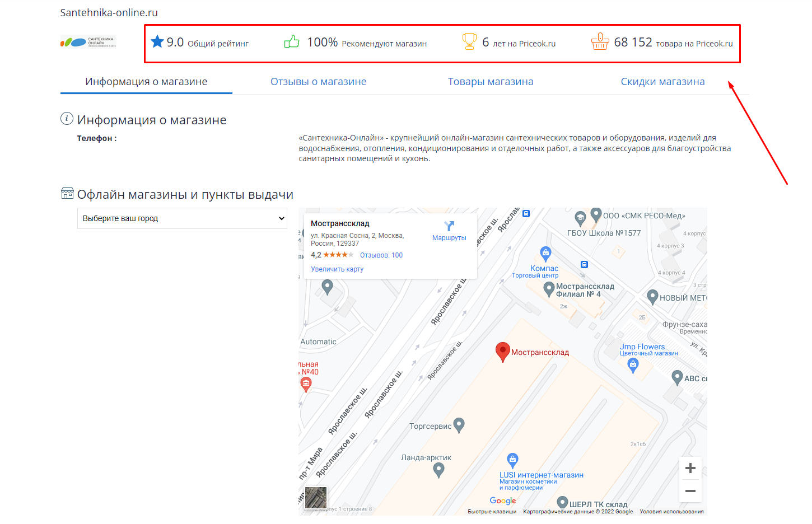The width and height of the screenshot is (812, 524).
Task: Click the 4,2 star rating in map card
Action: [332, 255]
